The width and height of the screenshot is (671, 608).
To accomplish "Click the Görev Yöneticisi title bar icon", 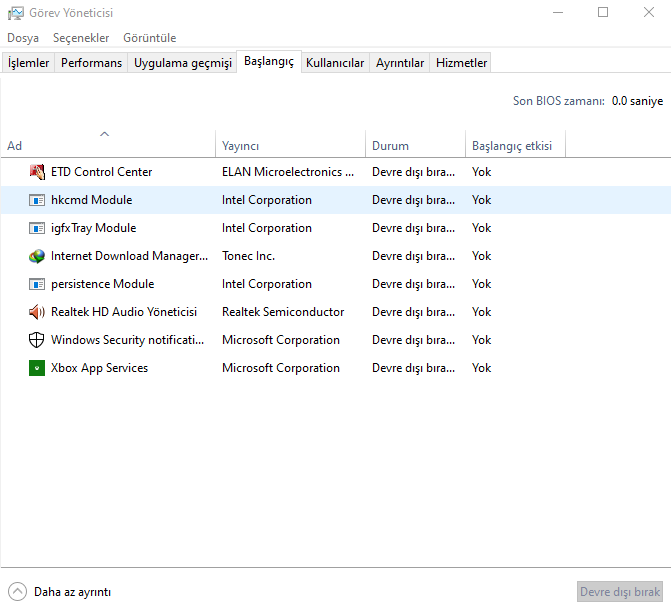I will pos(16,13).
